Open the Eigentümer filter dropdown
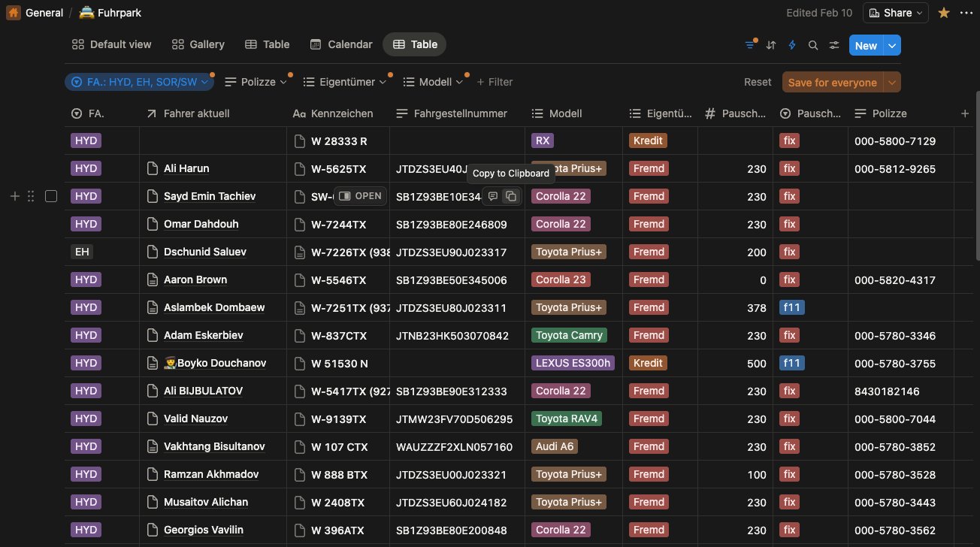Viewport: 980px width, 547px height. coord(344,82)
